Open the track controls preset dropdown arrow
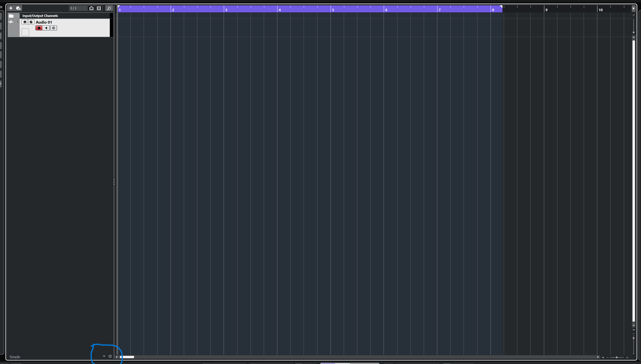The image size is (641, 364). coord(104,356)
